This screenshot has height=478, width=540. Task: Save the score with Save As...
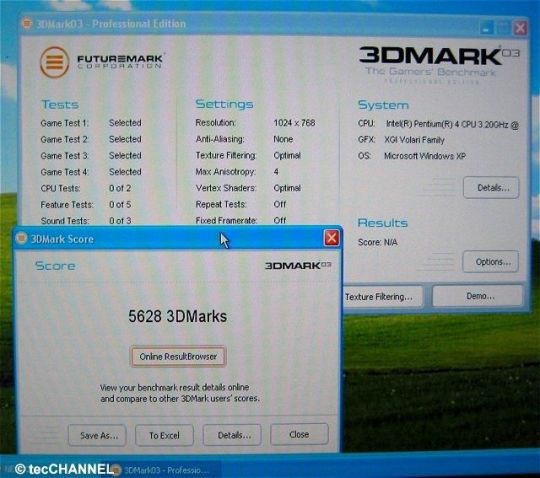[97, 435]
